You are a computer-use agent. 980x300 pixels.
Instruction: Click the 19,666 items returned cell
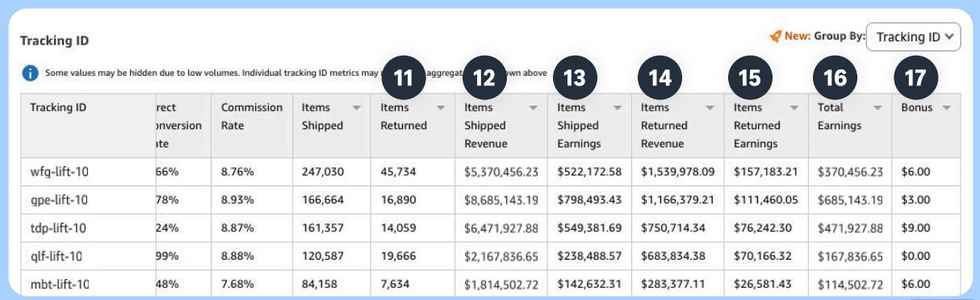click(x=413, y=256)
